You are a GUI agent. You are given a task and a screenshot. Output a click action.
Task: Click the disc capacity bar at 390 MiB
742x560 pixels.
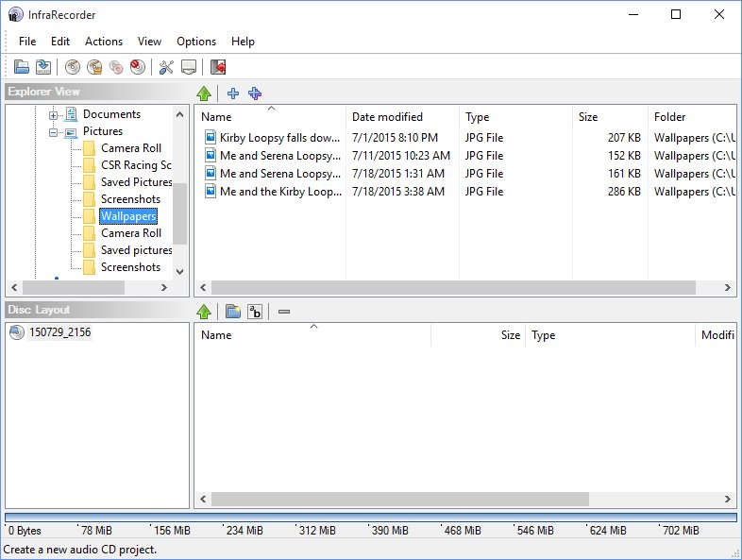coord(369,518)
